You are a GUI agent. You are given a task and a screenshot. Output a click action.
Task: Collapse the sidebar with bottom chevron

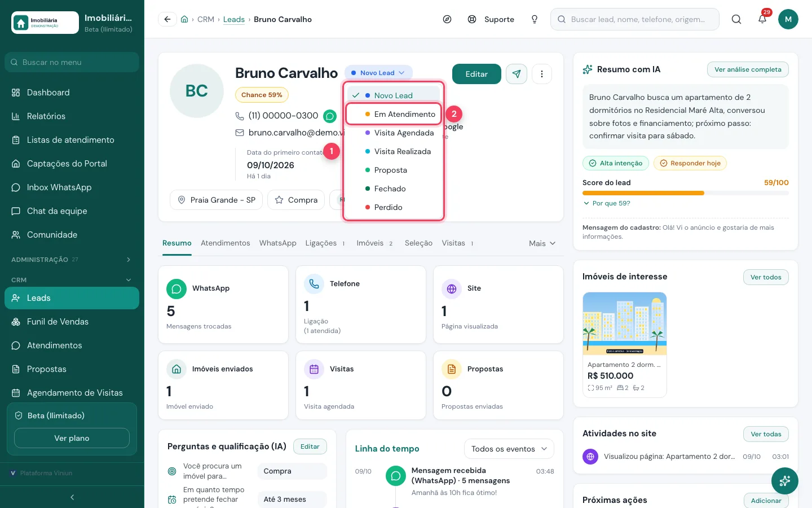[x=72, y=497]
